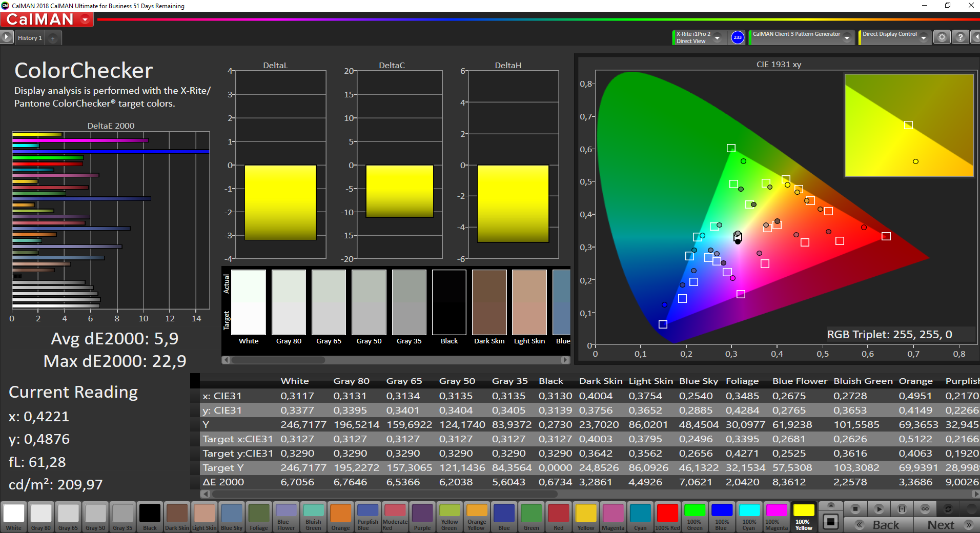980x533 pixels.
Task: Click the large square pattern window button
Action: click(x=831, y=522)
